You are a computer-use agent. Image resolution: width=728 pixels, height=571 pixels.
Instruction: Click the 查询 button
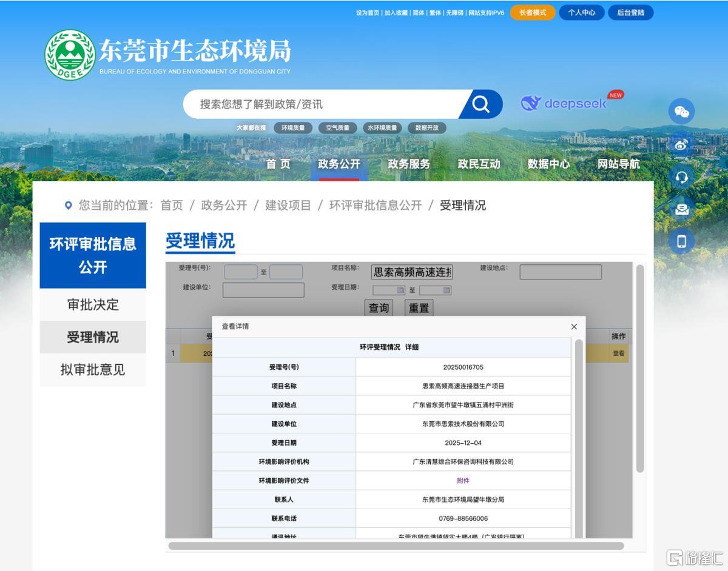click(x=379, y=308)
